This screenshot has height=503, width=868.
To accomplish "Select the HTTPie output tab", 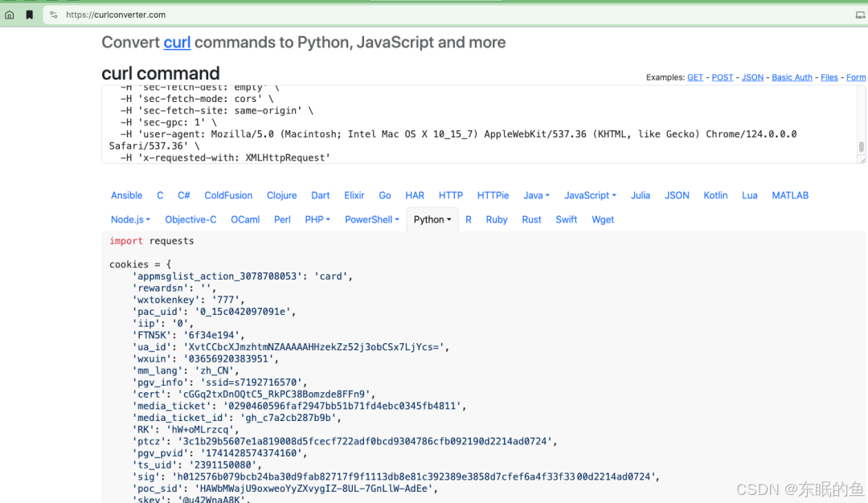I will tap(493, 195).
